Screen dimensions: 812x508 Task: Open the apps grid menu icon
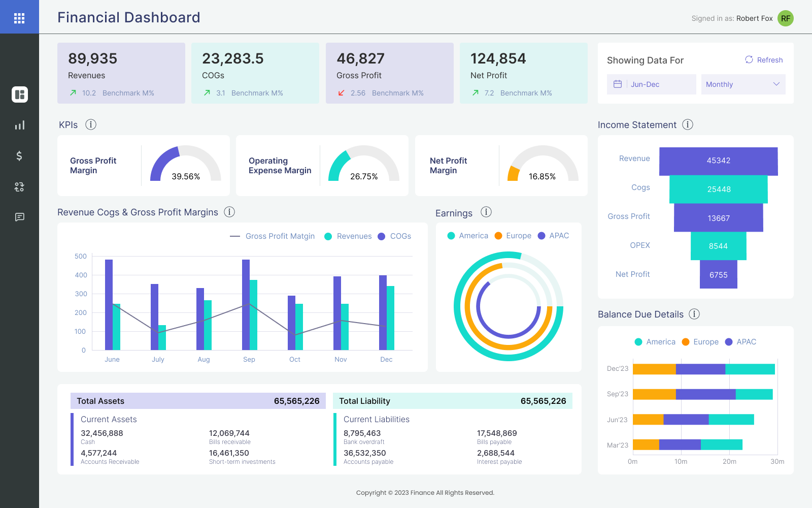pos(19,18)
